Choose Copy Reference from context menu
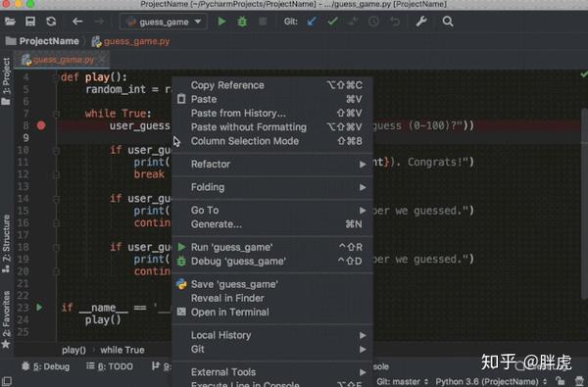The image size is (588, 387). coord(272,85)
